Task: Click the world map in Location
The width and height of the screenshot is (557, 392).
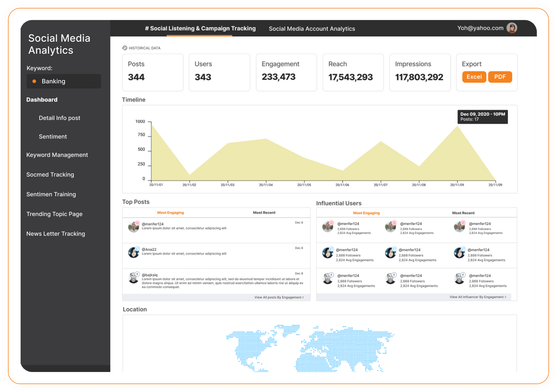Action: (x=310, y=348)
